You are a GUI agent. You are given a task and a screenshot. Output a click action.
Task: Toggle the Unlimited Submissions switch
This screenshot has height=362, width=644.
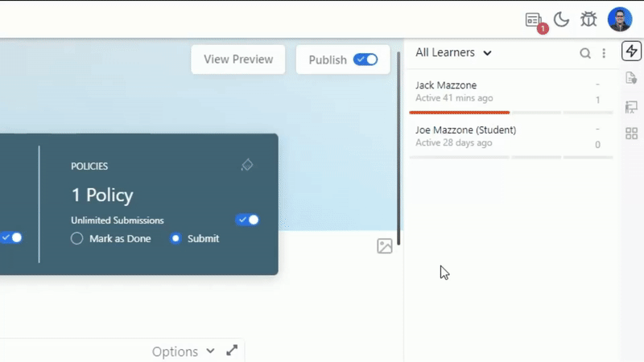[248, 220]
